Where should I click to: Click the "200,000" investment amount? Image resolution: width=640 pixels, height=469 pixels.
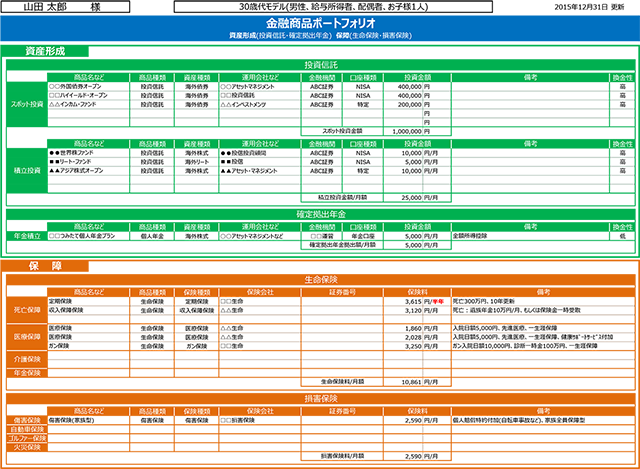pos(409,104)
